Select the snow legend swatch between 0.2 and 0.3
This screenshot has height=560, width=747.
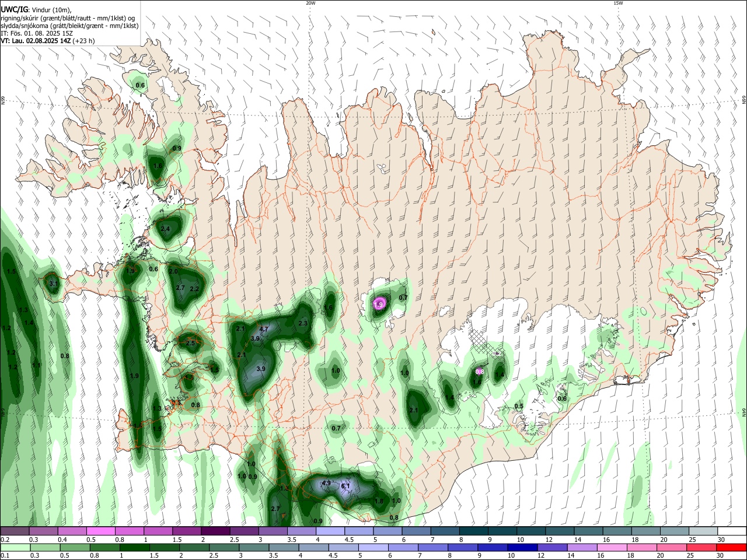15,531
